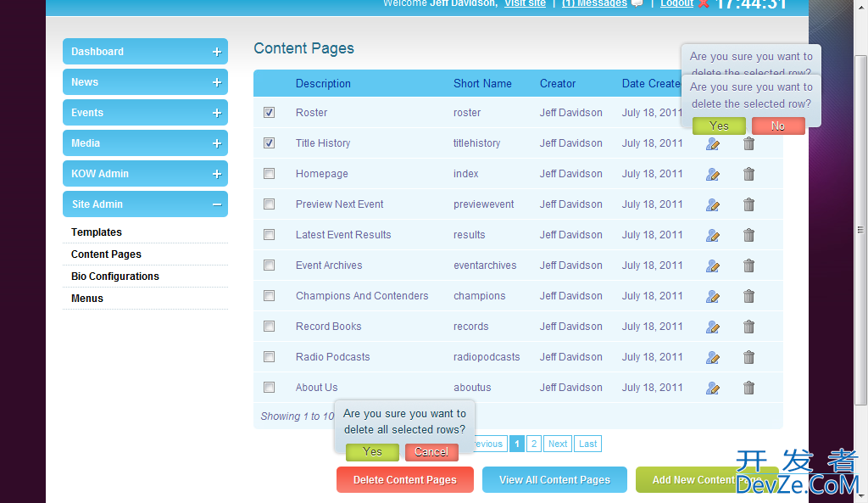Uncheck the Title History checkbox
This screenshot has height=503, width=868.
click(269, 143)
